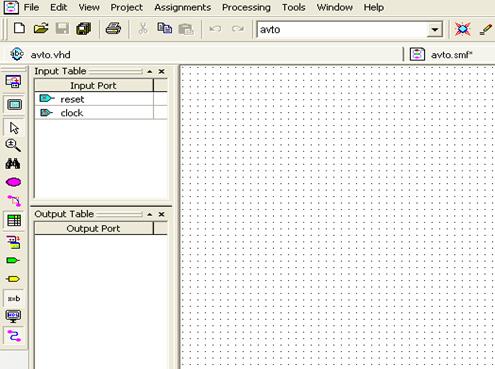Click the Print icon
495x369 pixels.
click(113, 29)
